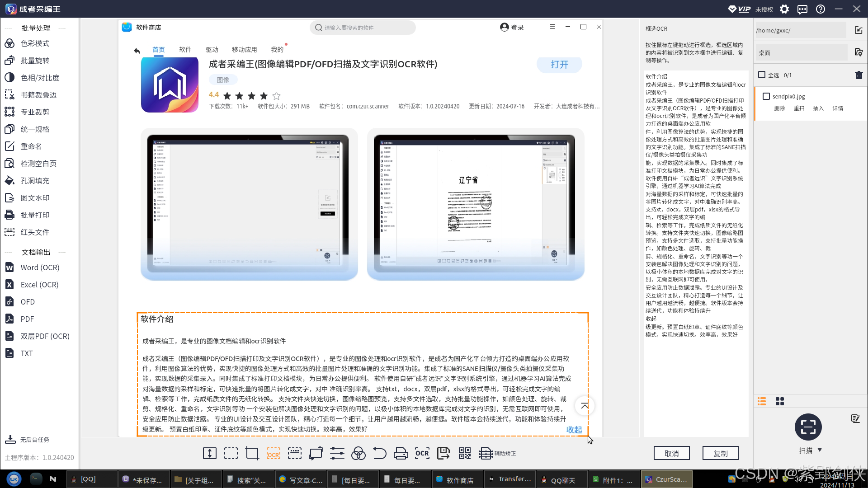Select the 红头文件 red header tool
This screenshot has height=488, width=868.
tap(27, 232)
